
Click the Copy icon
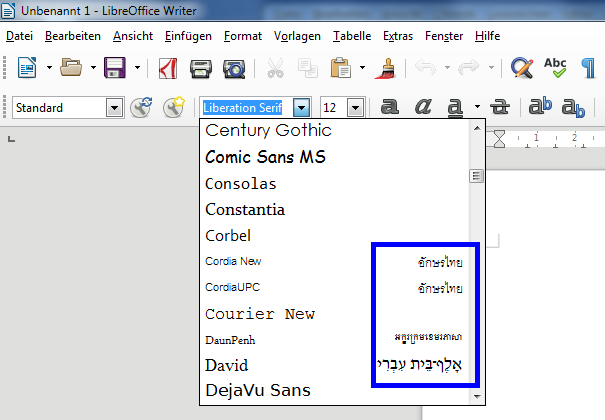[x=308, y=68]
